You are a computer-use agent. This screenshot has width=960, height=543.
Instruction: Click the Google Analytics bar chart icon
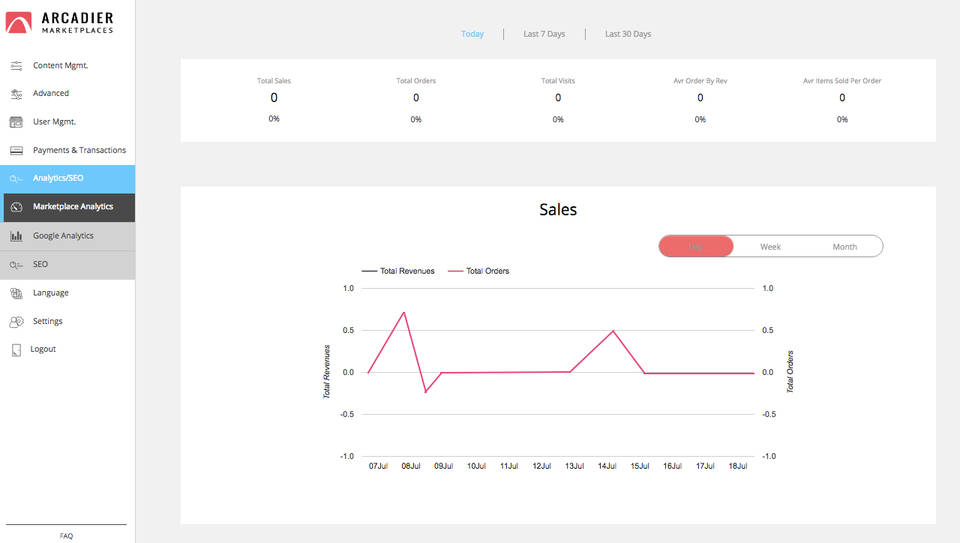pyautogui.click(x=16, y=236)
